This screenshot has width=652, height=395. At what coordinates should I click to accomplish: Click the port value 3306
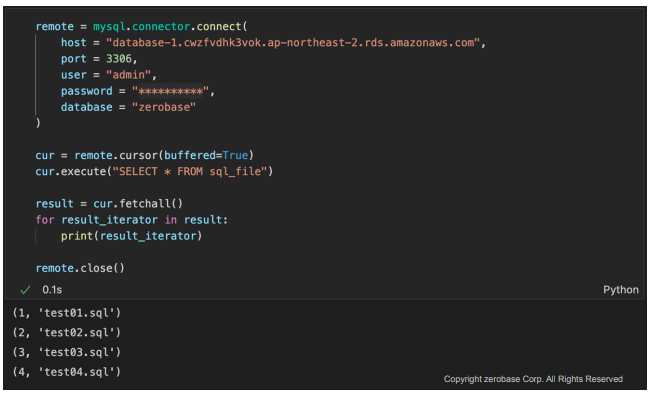coord(119,59)
